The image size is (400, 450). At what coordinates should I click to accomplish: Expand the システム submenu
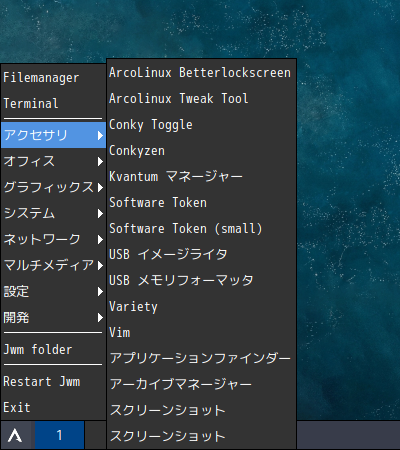pyautogui.click(x=53, y=213)
